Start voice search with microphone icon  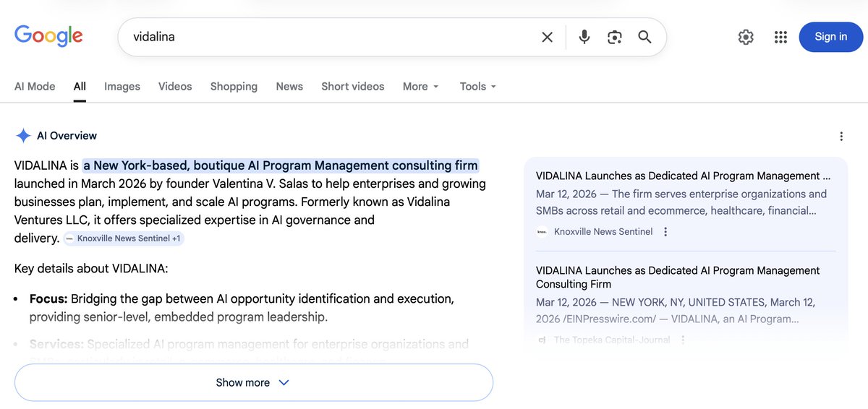[x=584, y=37]
